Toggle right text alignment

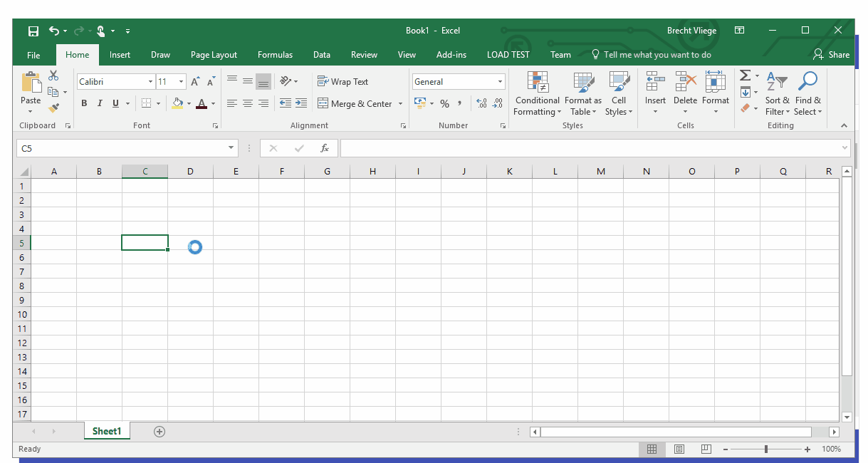(x=263, y=103)
